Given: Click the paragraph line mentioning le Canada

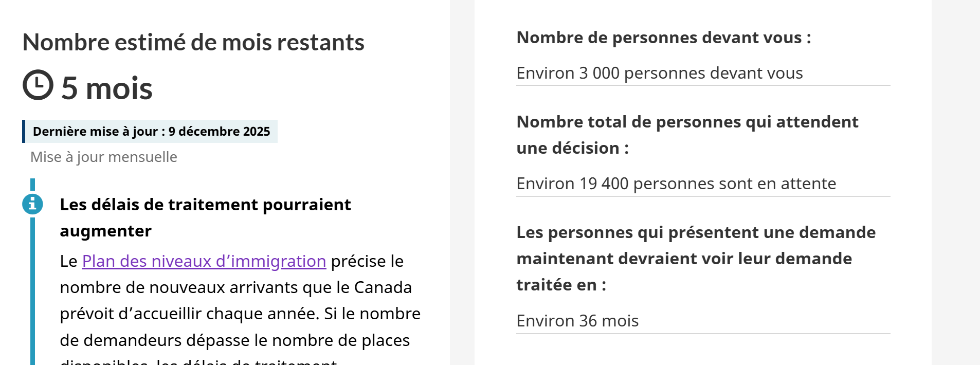Looking at the screenshot, I should pyautogui.click(x=235, y=287).
